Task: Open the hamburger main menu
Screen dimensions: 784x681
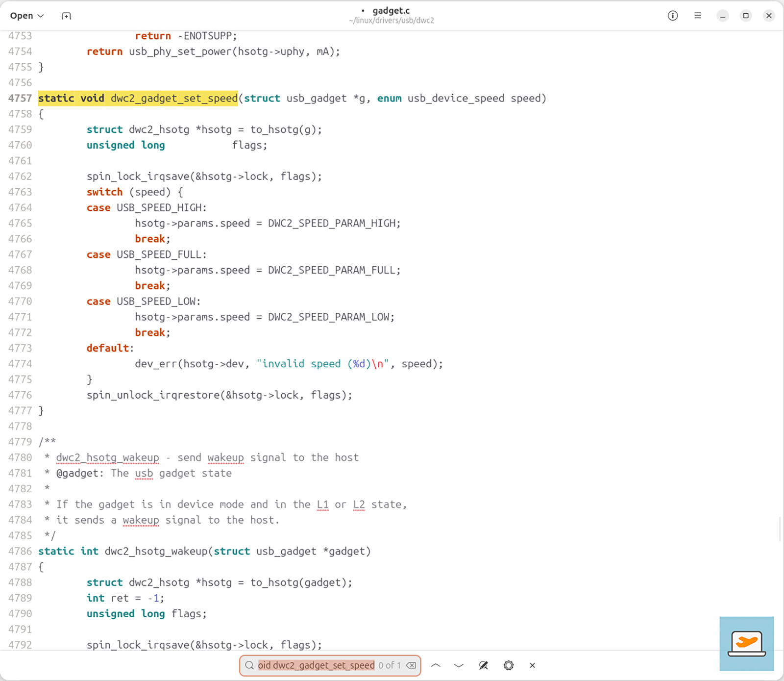Action: click(x=698, y=16)
